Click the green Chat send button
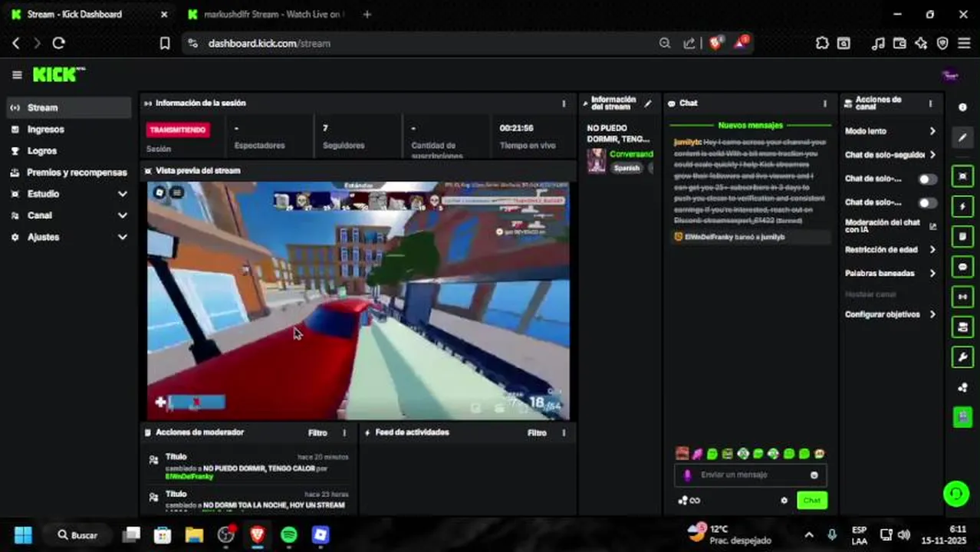 click(811, 501)
